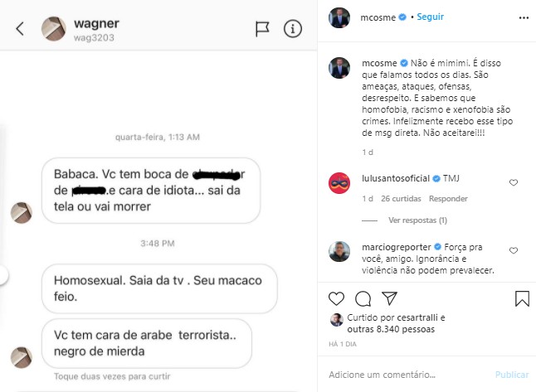Save the post with bookmark icon
This screenshot has height=392, width=536.
coord(522,298)
